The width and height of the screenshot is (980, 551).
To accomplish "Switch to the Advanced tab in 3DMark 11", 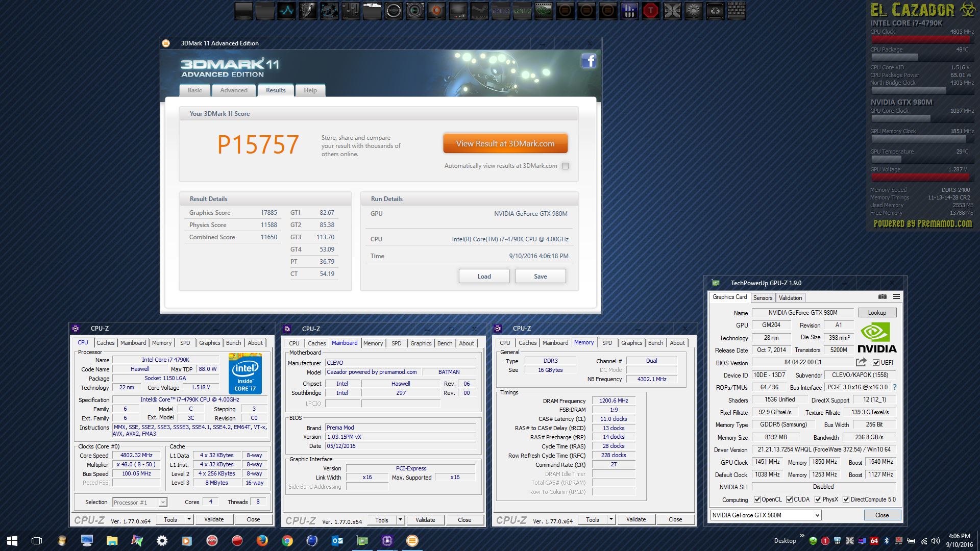I will (x=234, y=90).
